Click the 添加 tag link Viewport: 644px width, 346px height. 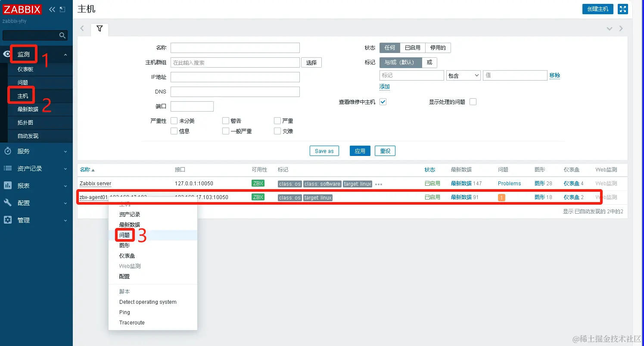point(385,87)
